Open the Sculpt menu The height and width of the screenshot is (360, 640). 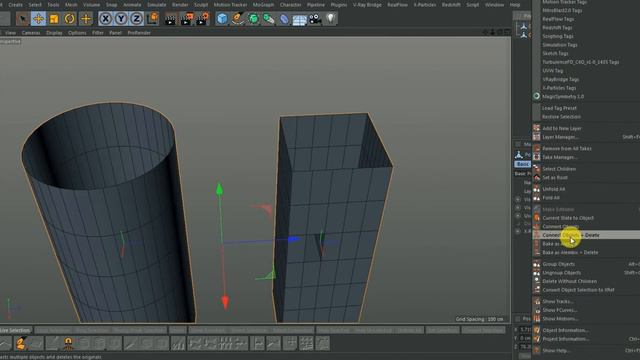pos(201,5)
